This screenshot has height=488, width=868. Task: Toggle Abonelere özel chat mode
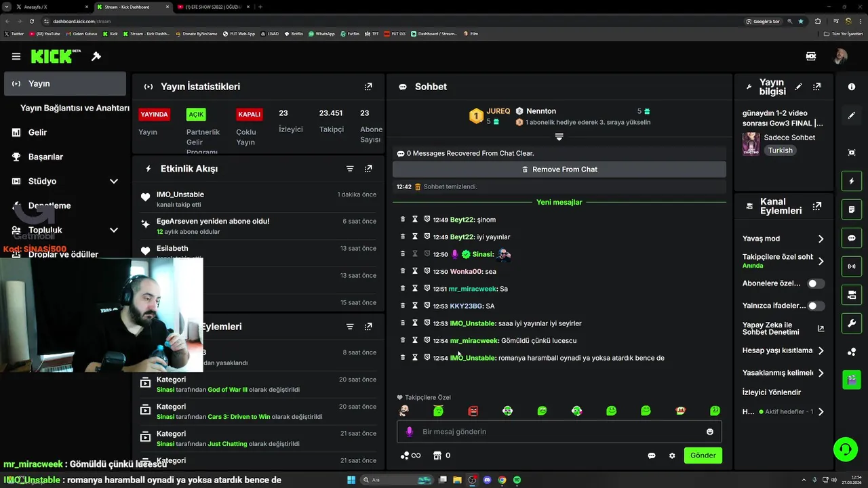(816, 283)
